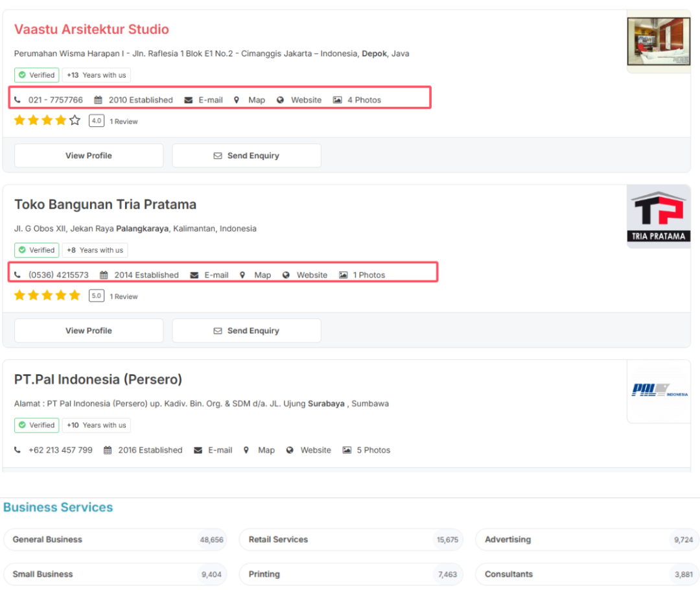Viewport: 700px width, 590px height.
Task: View the 4 Photos link
Action: [364, 100]
